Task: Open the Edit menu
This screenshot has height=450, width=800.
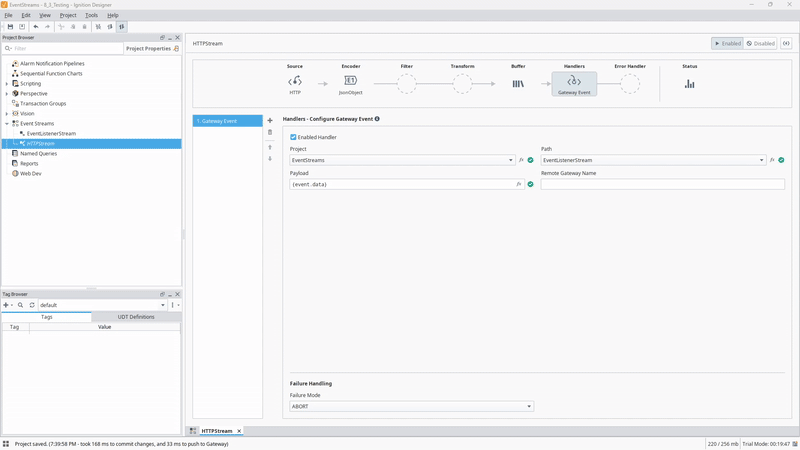Action: 26,15
